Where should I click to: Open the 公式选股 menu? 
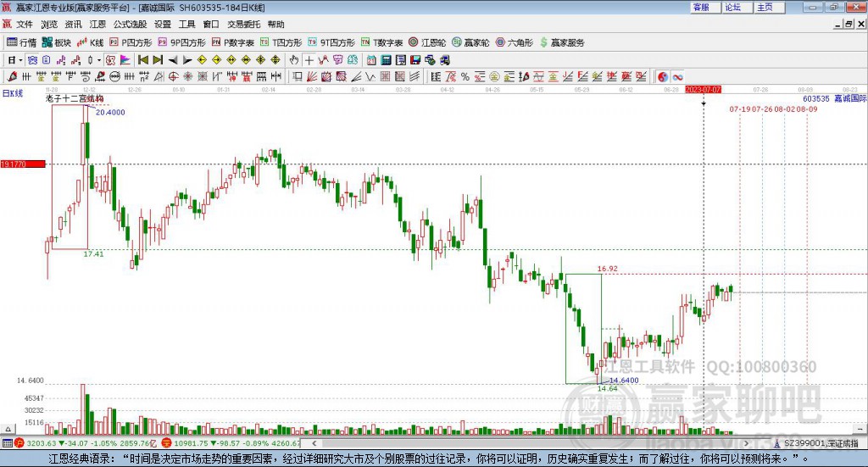click(130, 25)
